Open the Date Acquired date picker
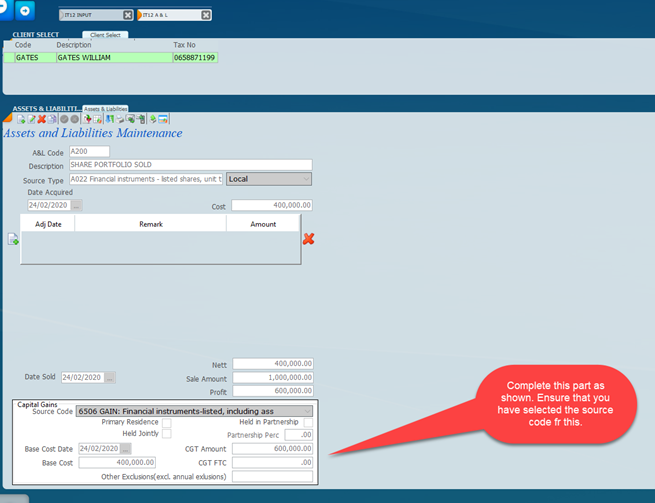Screen dimensions: 655x503 (x=76, y=205)
